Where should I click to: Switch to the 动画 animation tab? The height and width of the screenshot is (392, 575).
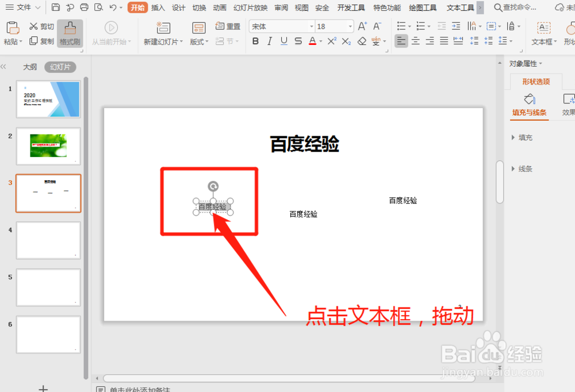[x=220, y=7]
